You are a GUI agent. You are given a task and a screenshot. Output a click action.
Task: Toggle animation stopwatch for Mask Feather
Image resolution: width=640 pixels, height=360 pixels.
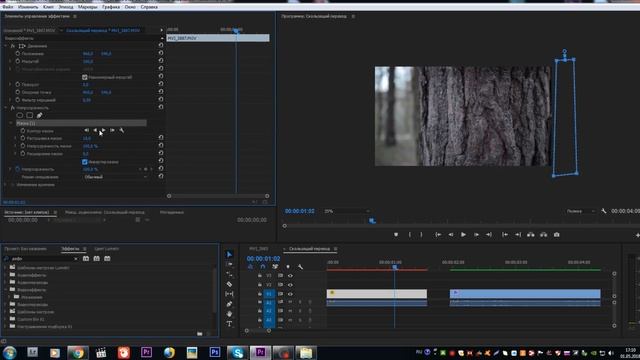pos(23,138)
